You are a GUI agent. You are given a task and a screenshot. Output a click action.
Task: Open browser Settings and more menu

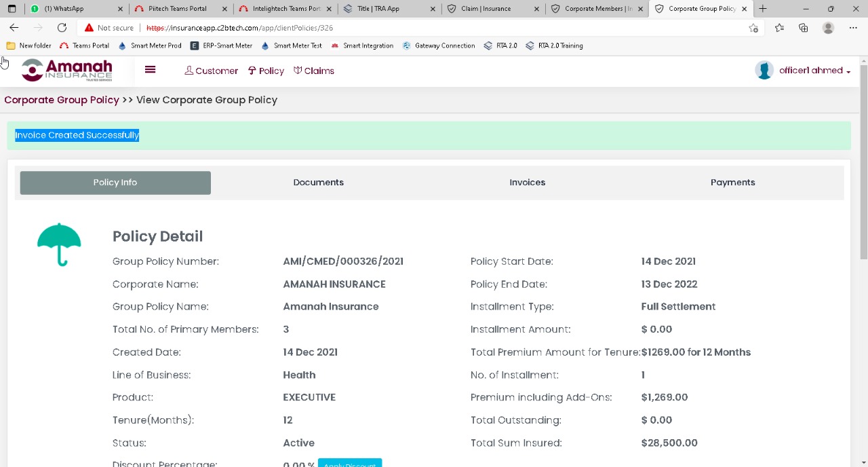click(x=853, y=28)
